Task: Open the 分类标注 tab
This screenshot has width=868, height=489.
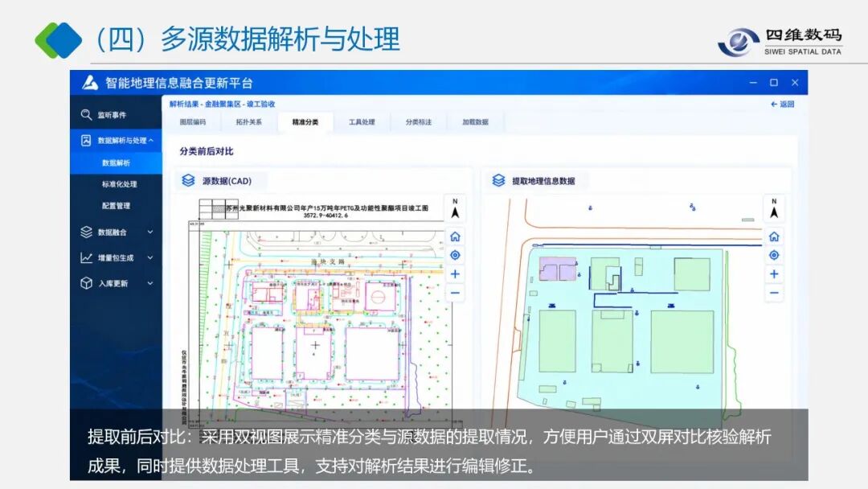Action: 418,121
